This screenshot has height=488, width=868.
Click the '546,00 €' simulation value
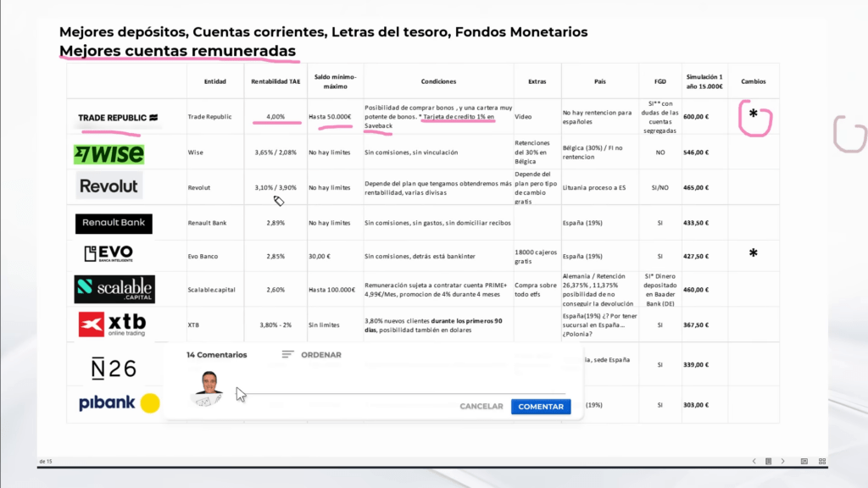point(696,152)
